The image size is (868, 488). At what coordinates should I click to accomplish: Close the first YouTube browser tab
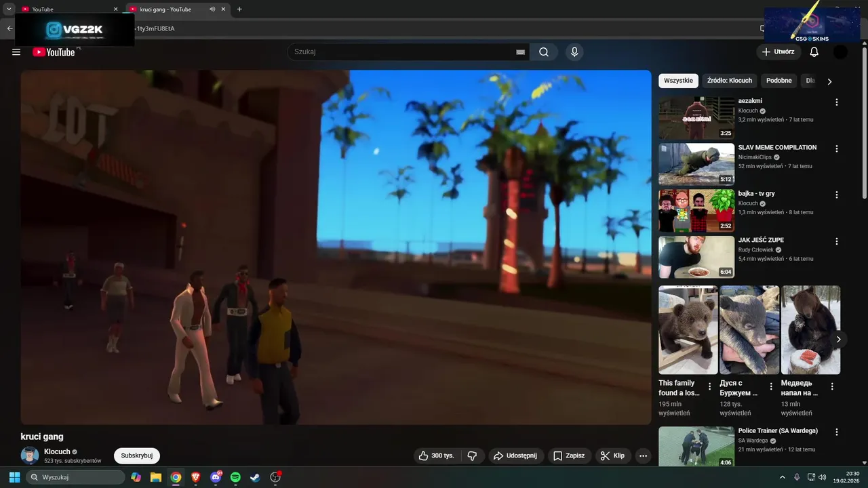[115, 9]
